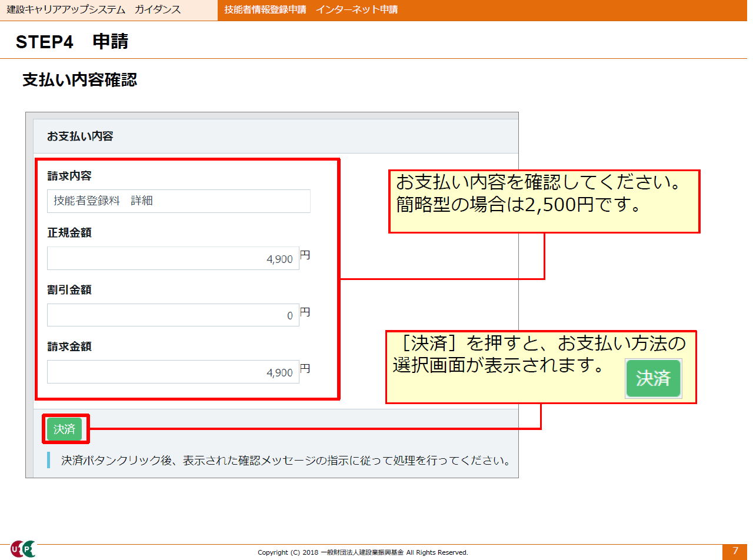The height and width of the screenshot is (560, 753).
Task: Click the note starting with 決済ボタンクリック後
Action: tap(285, 460)
